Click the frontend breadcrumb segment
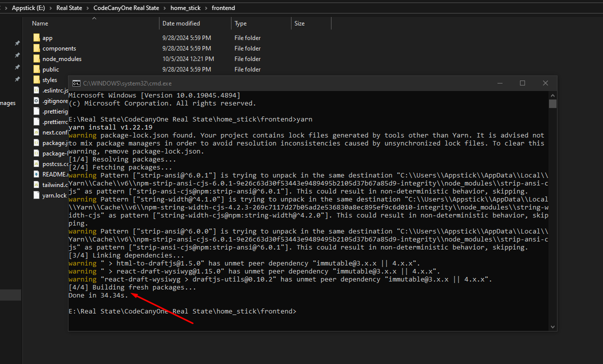 pos(223,8)
